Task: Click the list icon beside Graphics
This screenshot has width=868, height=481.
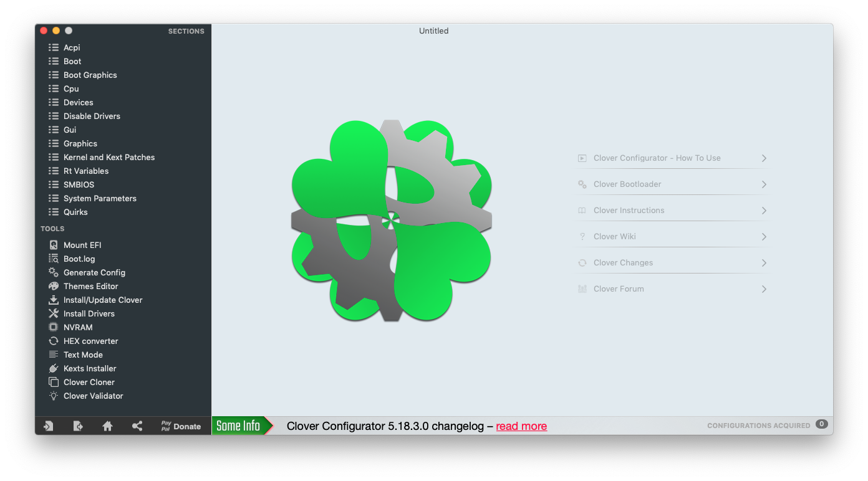Action: pyautogui.click(x=54, y=143)
